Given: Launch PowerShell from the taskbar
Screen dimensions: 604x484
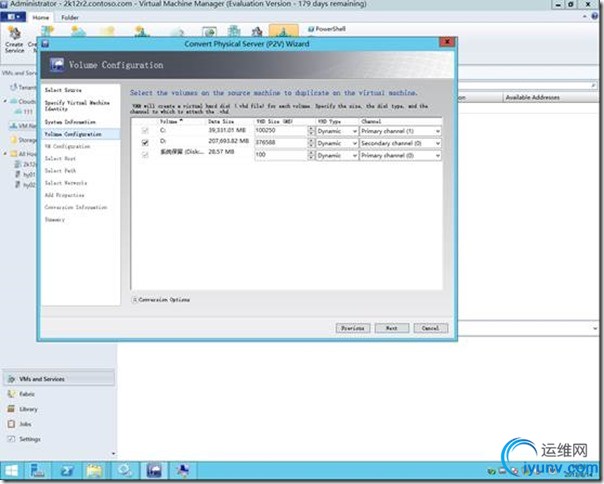Looking at the screenshot, I should [x=67, y=471].
